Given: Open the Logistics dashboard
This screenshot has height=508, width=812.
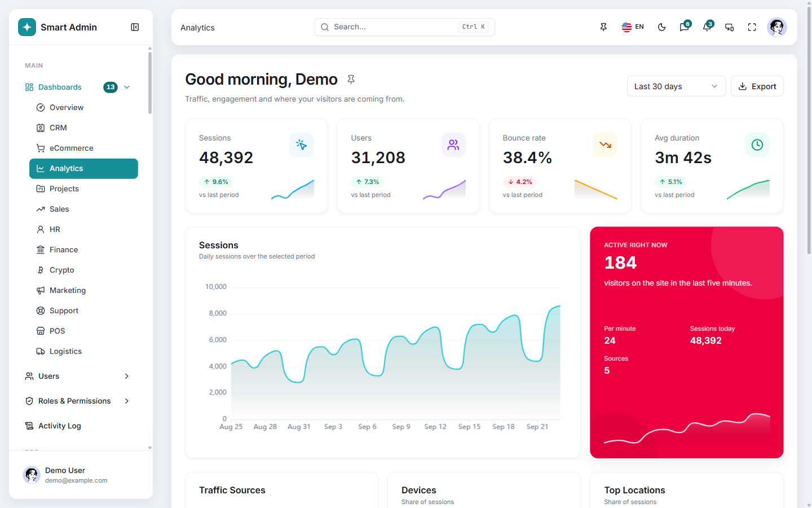Looking at the screenshot, I should [83, 351].
